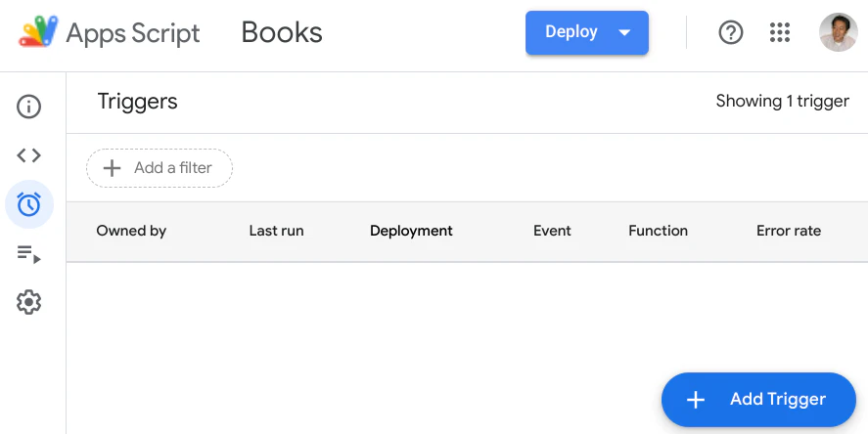
Task: Click Add a filter chip
Action: coord(160,168)
